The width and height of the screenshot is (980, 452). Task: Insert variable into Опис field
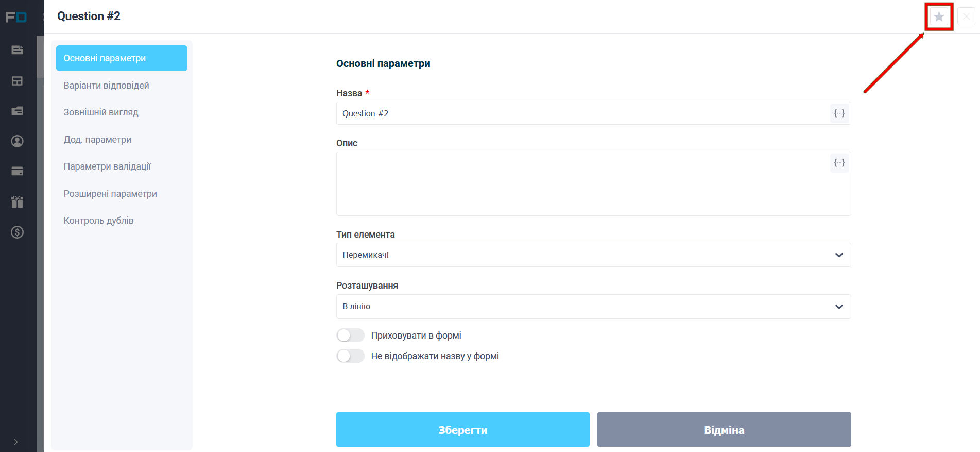click(x=839, y=163)
